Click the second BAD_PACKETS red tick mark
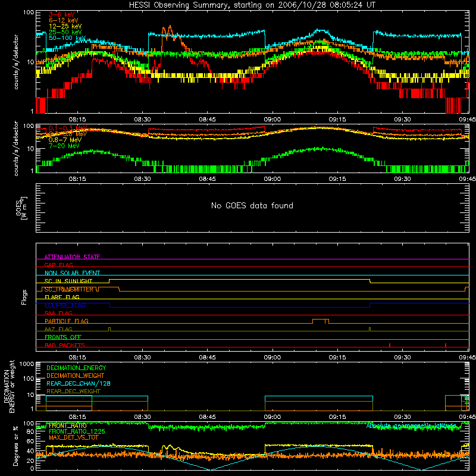This screenshot has height=476, width=476. [445, 345]
